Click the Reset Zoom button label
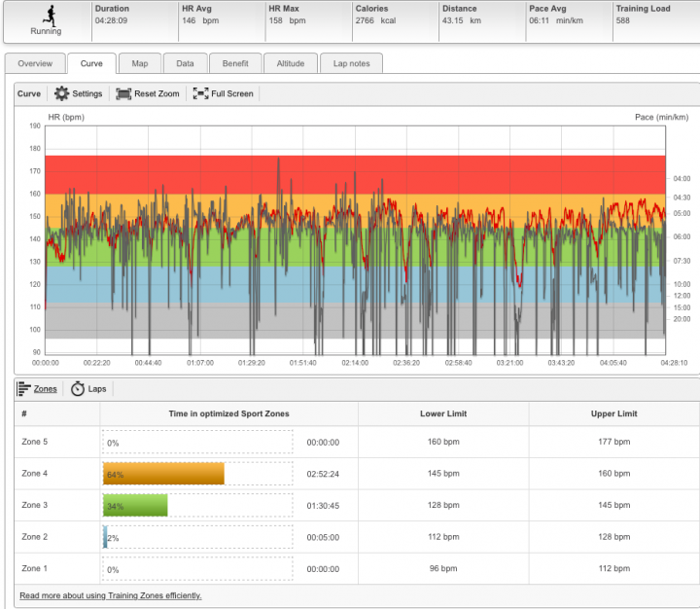Viewport: 700px width, 609px height. 157,93
